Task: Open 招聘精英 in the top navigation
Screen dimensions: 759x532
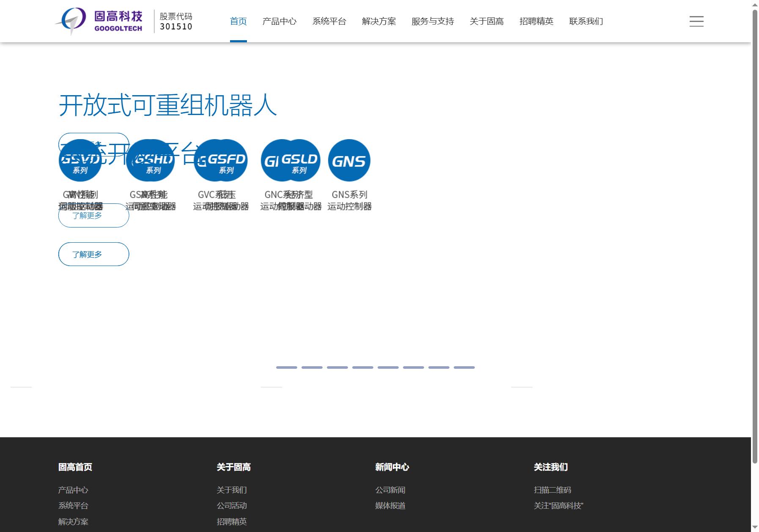Action: (x=537, y=21)
